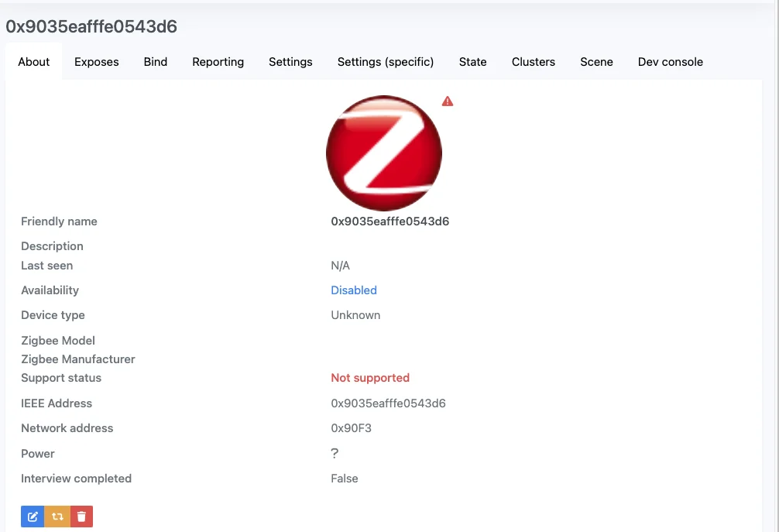Click the orange reconfigure device icon button
Image resolution: width=779 pixels, height=532 pixels.
coord(57,517)
